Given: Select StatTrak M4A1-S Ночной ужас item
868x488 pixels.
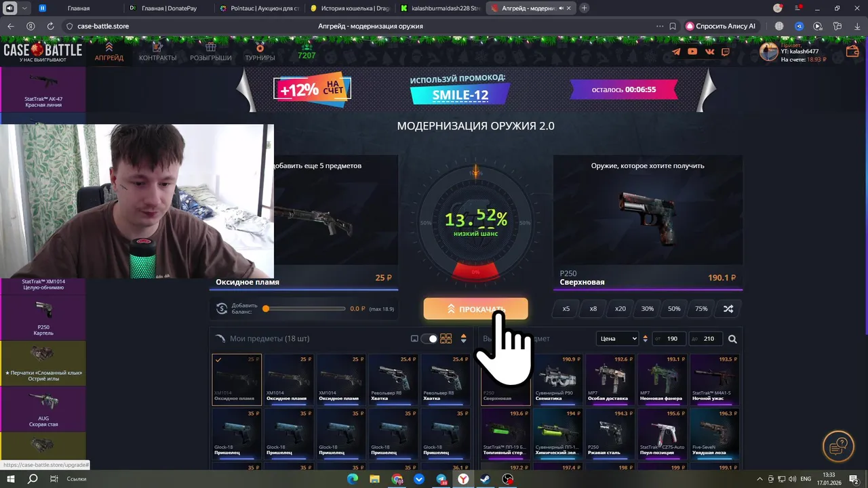Looking at the screenshot, I should (714, 379).
